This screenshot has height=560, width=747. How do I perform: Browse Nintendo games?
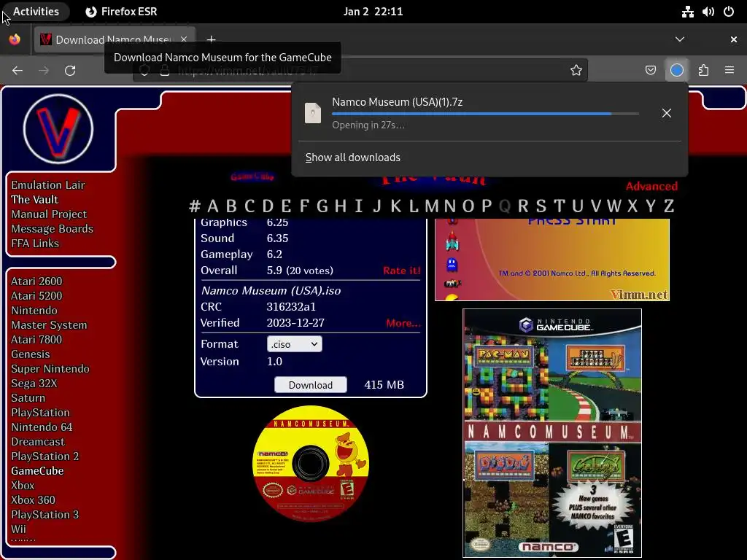coord(34,311)
